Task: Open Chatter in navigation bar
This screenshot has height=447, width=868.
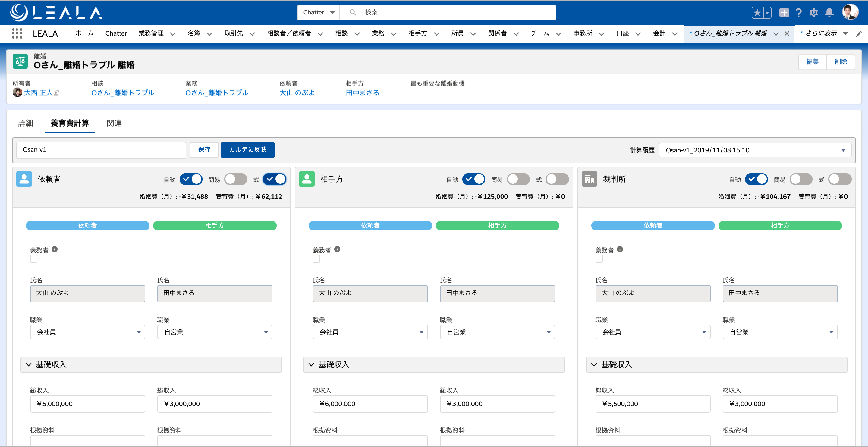Action: tap(116, 33)
